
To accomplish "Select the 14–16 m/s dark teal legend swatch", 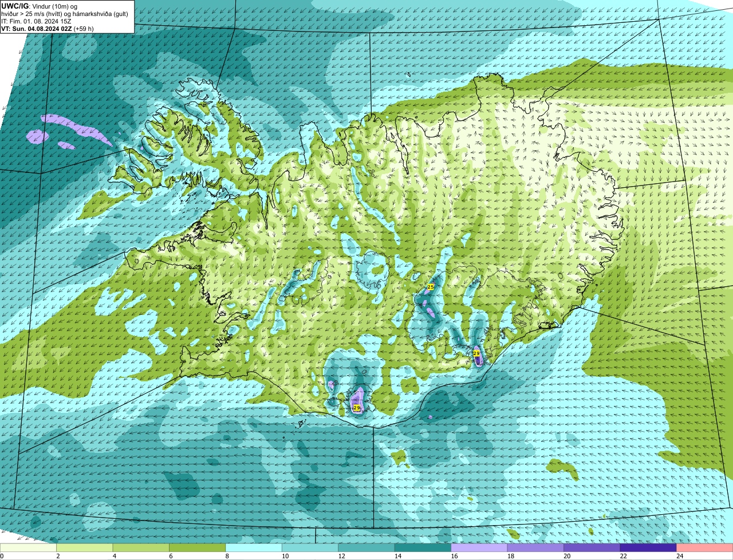I will pos(423,548).
